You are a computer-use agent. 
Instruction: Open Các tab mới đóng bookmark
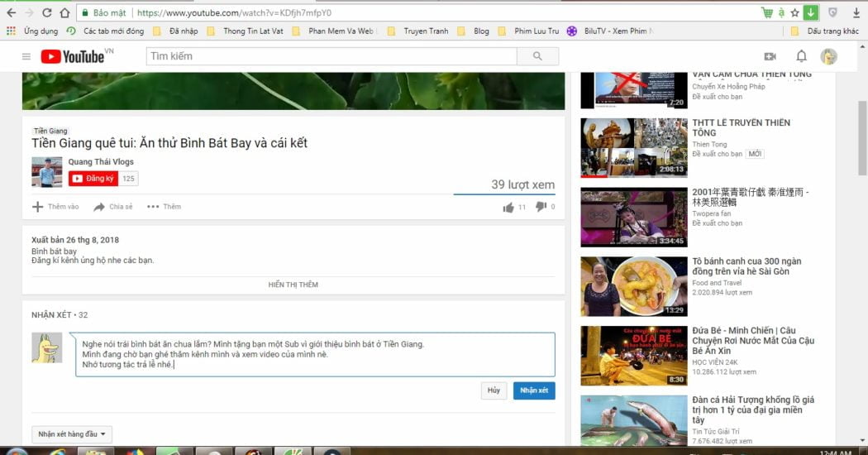click(x=106, y=31)
